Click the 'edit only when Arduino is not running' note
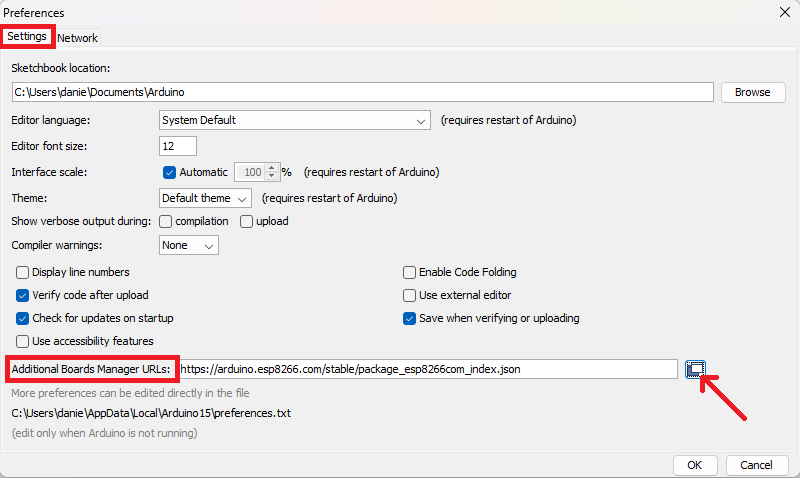The width and height of the screenshot is (800, 478). click(105, 433)
